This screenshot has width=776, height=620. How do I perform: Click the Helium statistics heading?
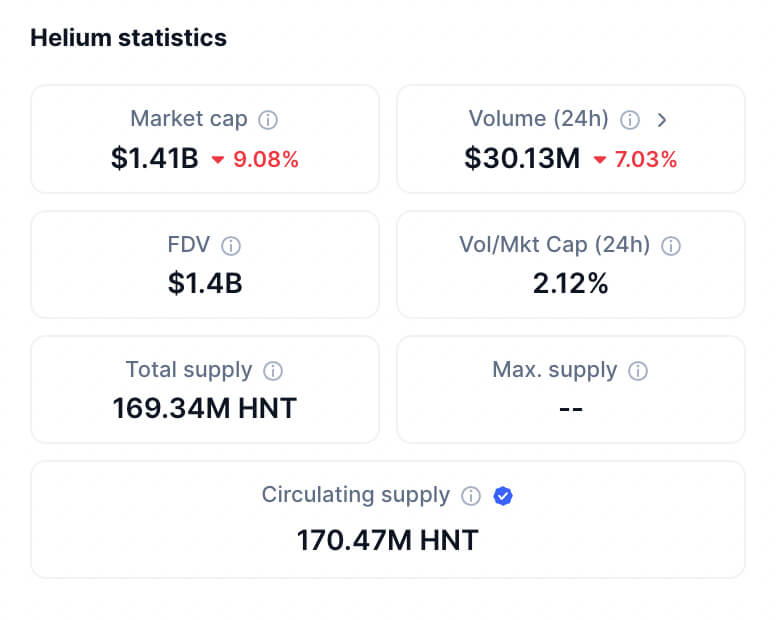129,38
